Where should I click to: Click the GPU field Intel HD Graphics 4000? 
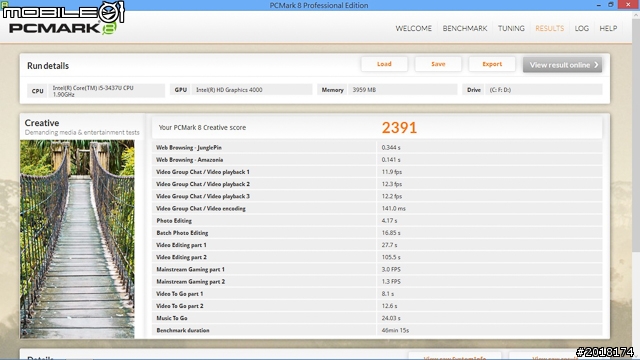[x=252, y=90]
